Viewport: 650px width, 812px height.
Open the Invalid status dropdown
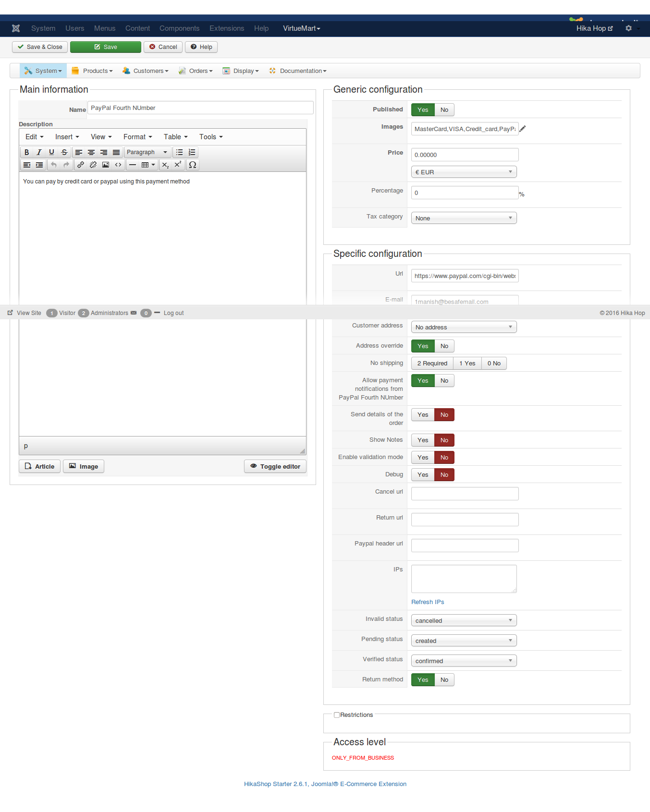pos(464,620)
